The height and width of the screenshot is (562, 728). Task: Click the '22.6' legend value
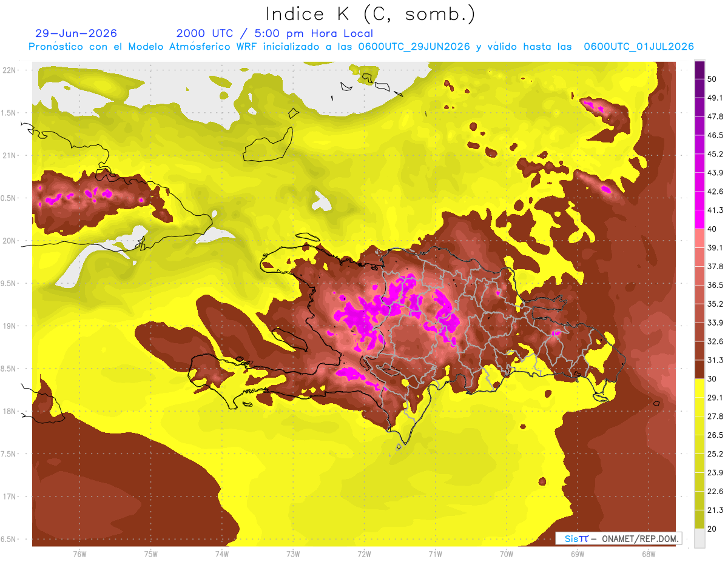click(x=715, y=492)
